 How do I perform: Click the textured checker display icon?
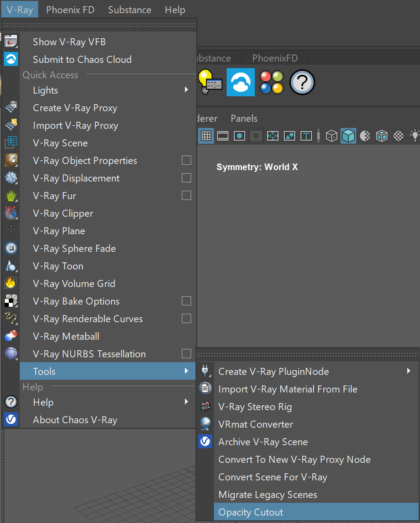(x=398, y=136)
